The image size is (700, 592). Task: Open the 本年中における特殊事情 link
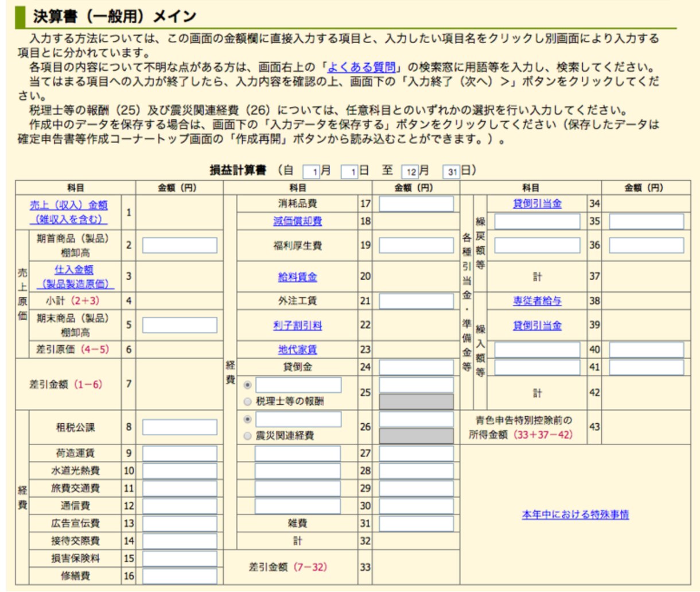coord(575,514)
